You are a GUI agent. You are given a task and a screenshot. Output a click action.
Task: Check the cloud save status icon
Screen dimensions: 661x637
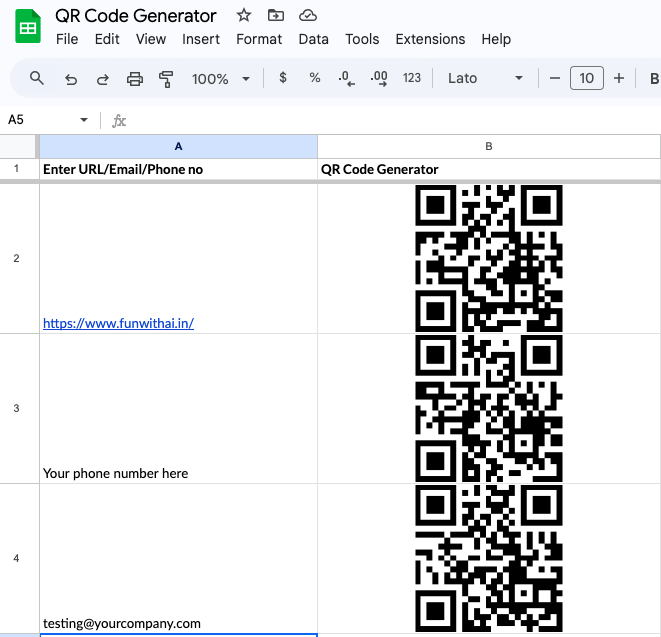click(x=308, y=16)
